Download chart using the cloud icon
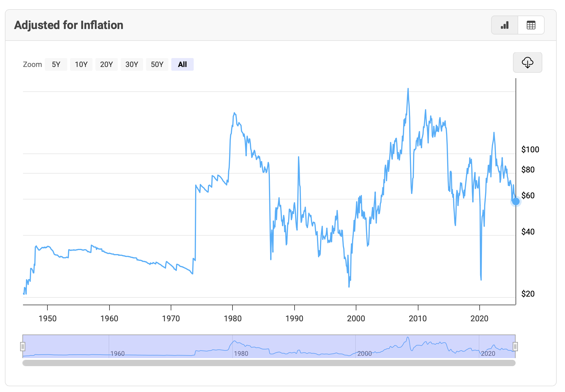 [527, 62]
